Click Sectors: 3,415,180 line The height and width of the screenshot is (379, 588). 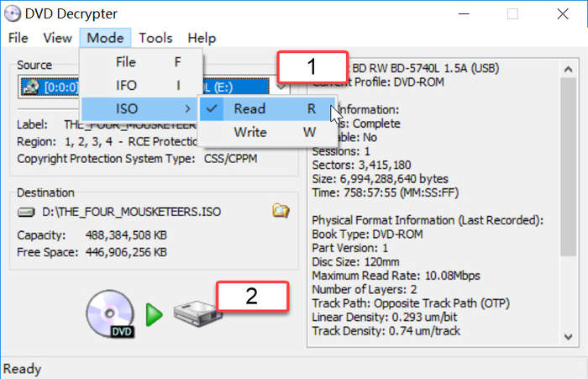point(361,165)
